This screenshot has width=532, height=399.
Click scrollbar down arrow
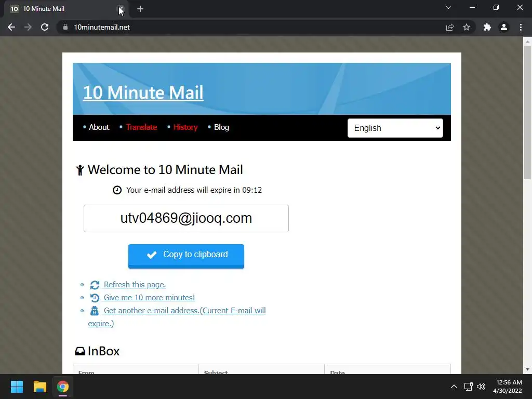[x=527, y=369]
